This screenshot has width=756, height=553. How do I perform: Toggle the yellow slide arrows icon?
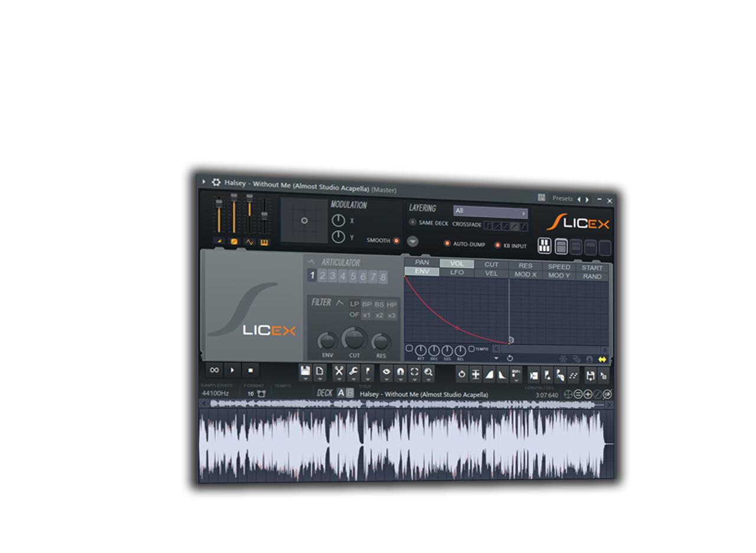(x=602, y=359)
